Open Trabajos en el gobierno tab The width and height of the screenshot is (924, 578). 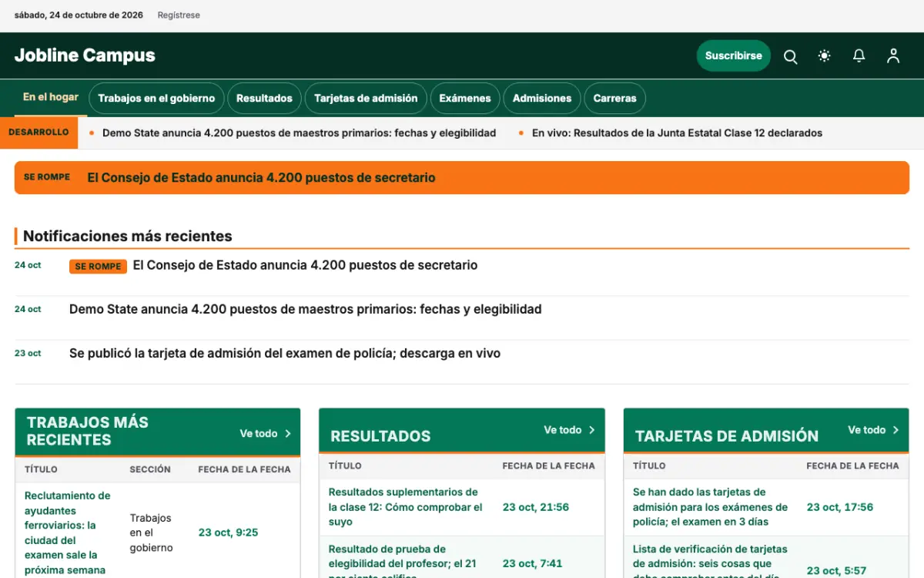click(x=156, y=99)
